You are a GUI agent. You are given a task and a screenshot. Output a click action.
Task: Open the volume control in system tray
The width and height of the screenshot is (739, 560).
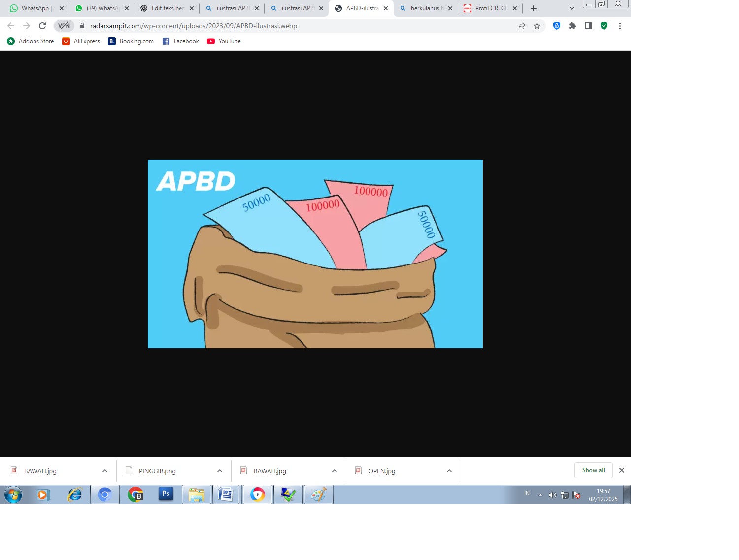click(552, 495)
